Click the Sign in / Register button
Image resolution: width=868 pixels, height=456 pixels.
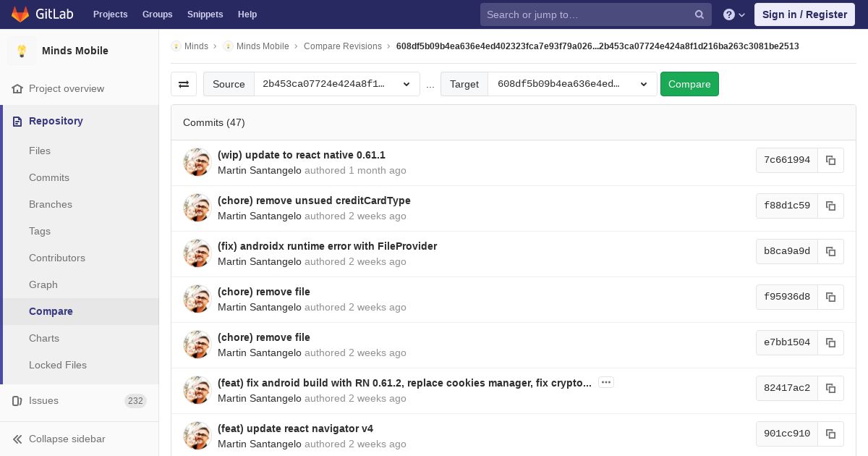[x=804, y=14]
